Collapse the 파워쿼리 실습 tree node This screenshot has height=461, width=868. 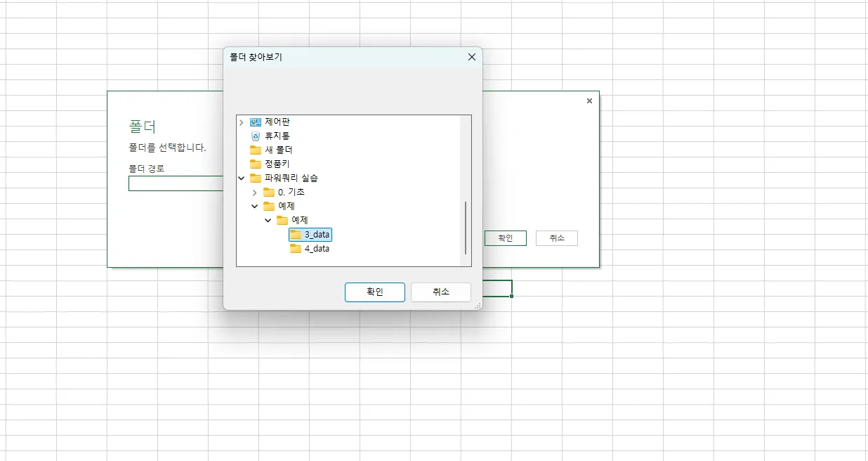point(241,178)
